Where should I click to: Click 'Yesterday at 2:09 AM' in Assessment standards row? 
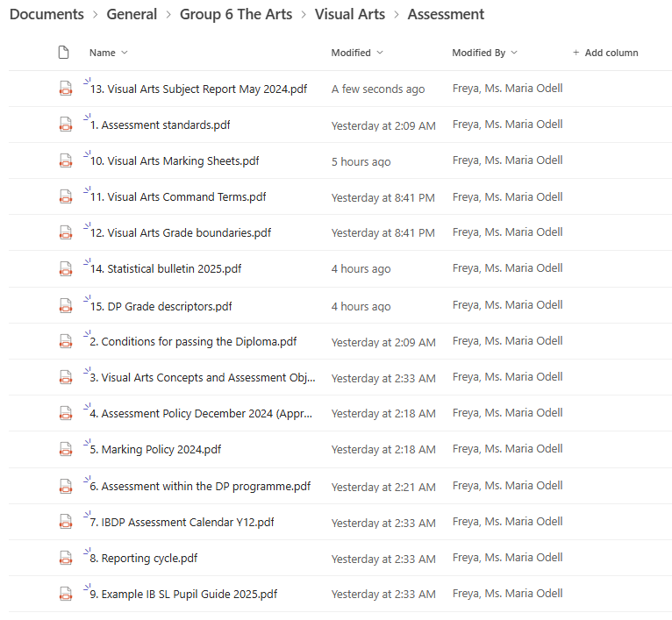point(383,126)
